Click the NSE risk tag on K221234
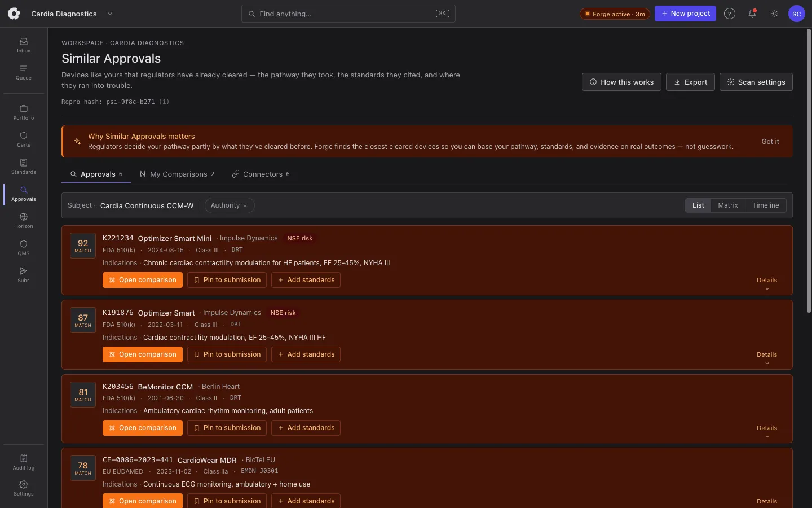The width and height of the screenshot is (812, 508). coord(299,238)
